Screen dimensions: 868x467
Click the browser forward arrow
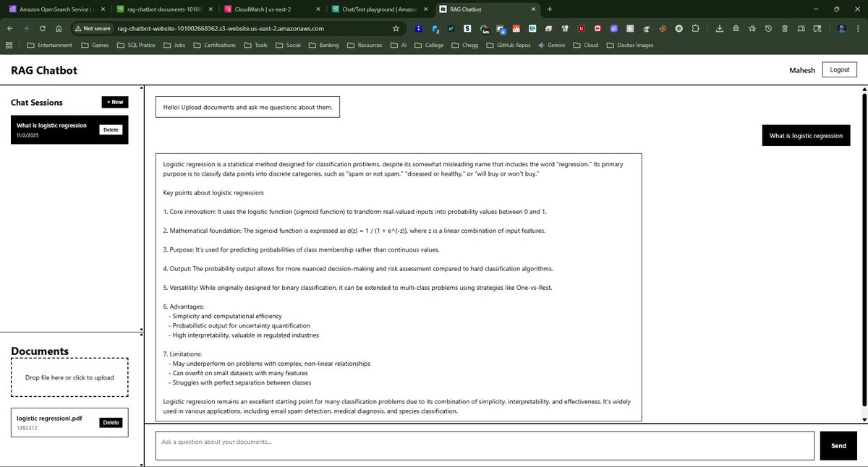pos(26,28)
